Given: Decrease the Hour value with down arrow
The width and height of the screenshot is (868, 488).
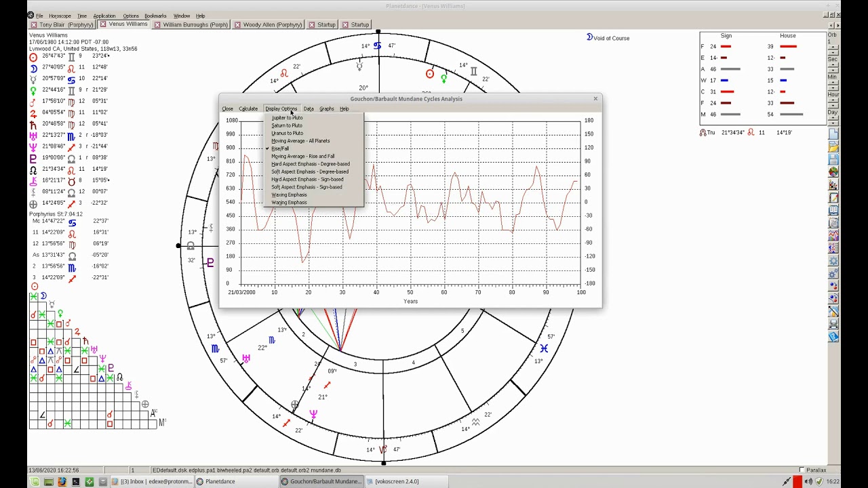Looking at the screenshot, I should pos(833,105).
